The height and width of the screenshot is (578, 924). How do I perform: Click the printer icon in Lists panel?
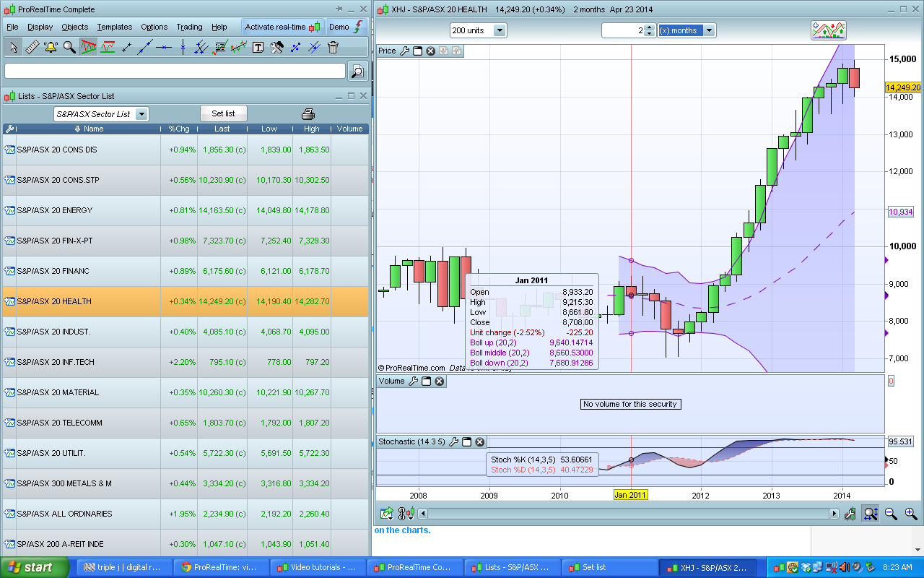tap(308, 114)
